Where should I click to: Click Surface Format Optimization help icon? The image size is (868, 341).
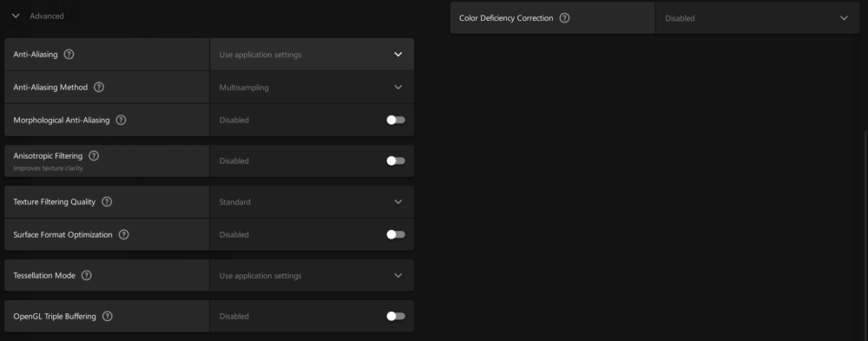[x=123, y=234]
